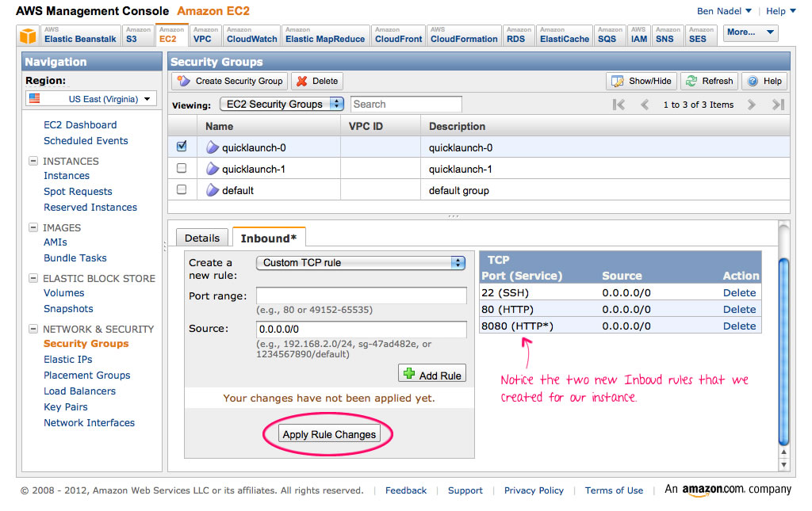Check the default security group checkbox
812x511 pixels.
pyautogui.click(x=182, y=189)
